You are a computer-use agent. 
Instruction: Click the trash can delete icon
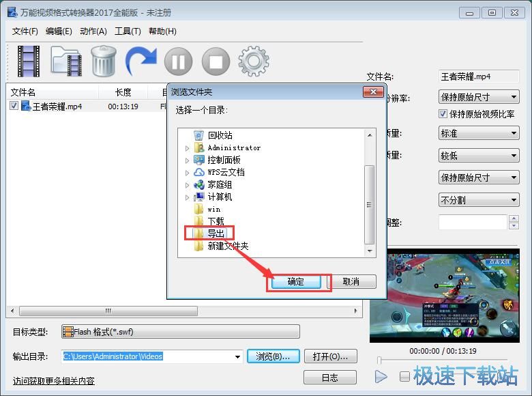(x=104, y=61)
